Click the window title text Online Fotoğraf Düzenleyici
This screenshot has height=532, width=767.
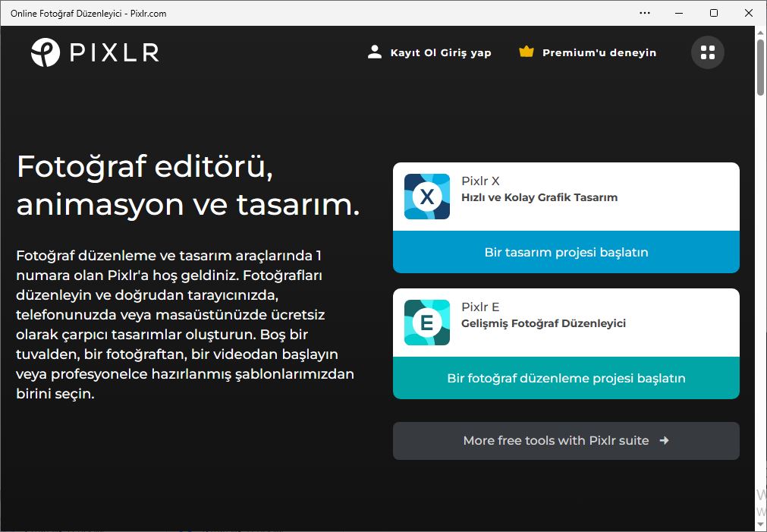click(88, 14)
